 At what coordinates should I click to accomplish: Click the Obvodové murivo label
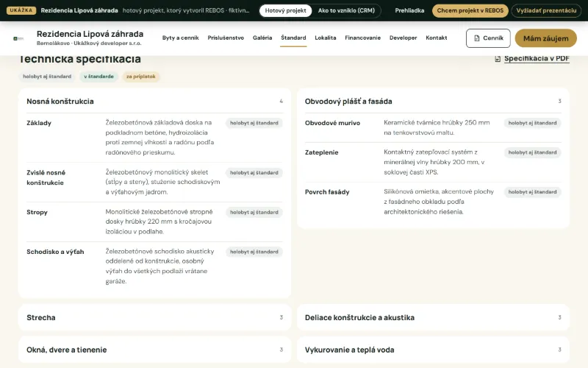click(332, 123)
